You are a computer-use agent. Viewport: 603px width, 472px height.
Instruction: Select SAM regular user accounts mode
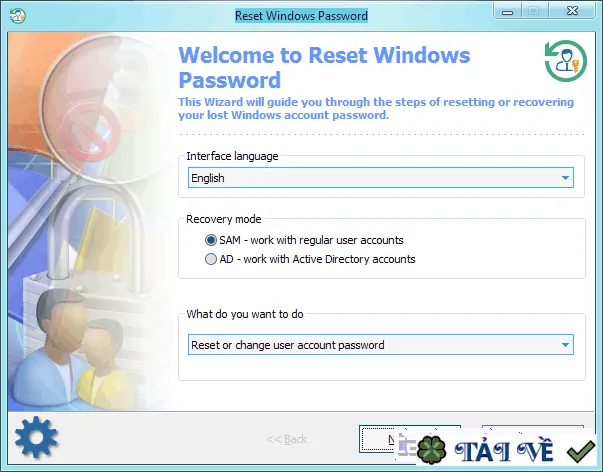(x=304, y=240)
